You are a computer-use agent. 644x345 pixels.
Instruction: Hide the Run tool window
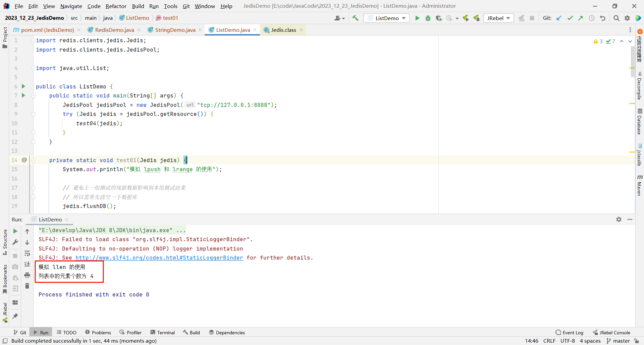[x=630, y=219]
